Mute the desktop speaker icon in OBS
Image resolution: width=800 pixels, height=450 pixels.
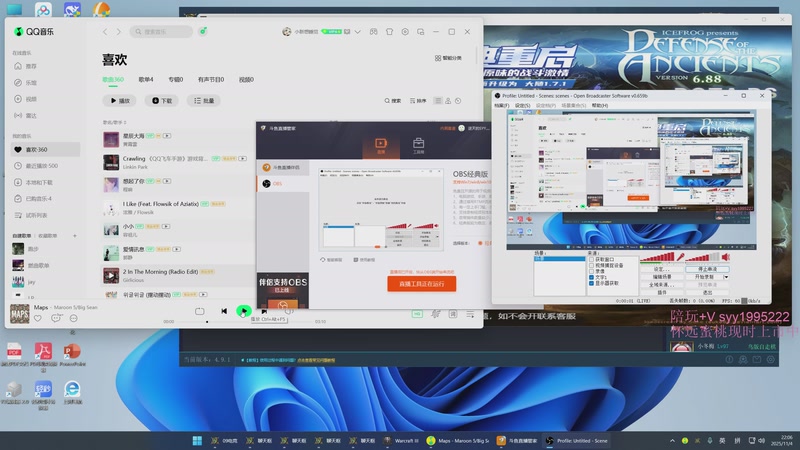(726, 257)
